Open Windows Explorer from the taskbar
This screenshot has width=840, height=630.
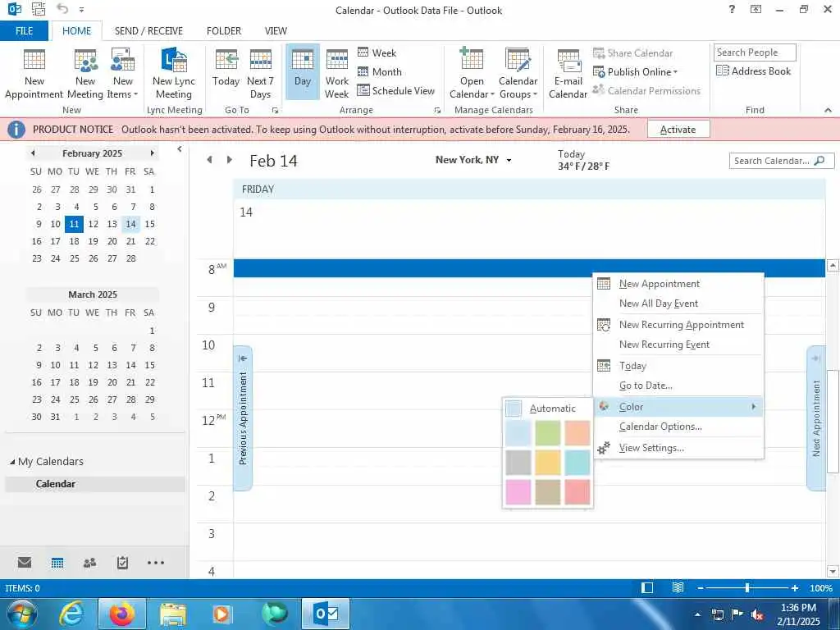click(x=172, y=614)
